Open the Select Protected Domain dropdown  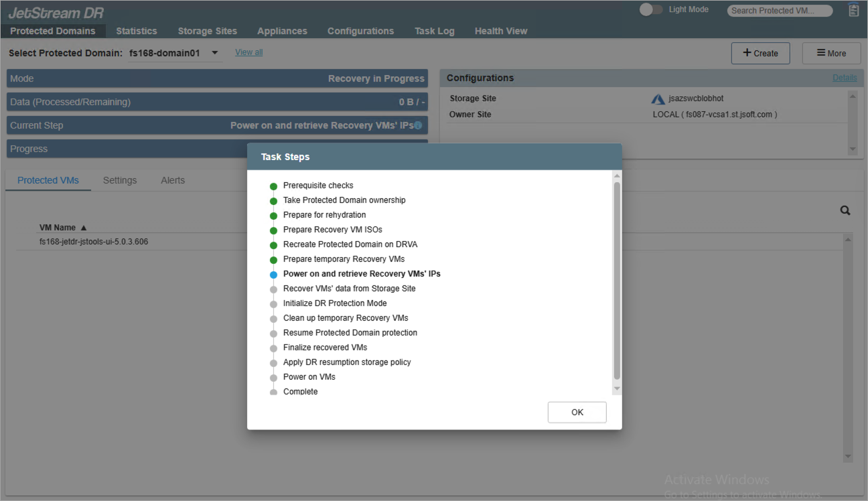(x=214, y=53)
